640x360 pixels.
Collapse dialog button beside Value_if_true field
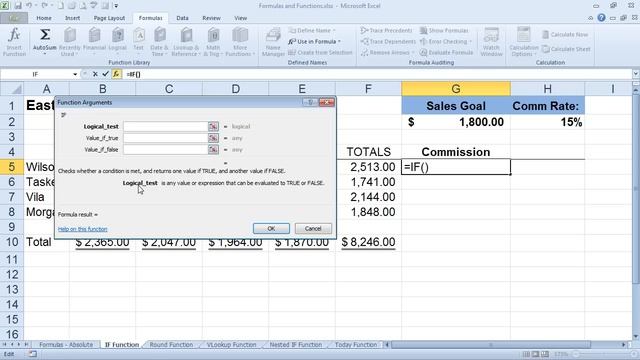pos(213,138)
